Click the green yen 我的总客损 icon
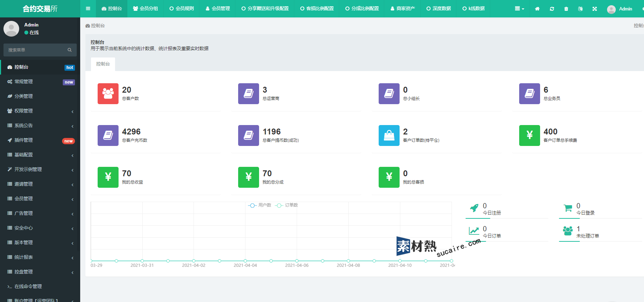This screenshot has height=302, width=644. pos(389,177)
